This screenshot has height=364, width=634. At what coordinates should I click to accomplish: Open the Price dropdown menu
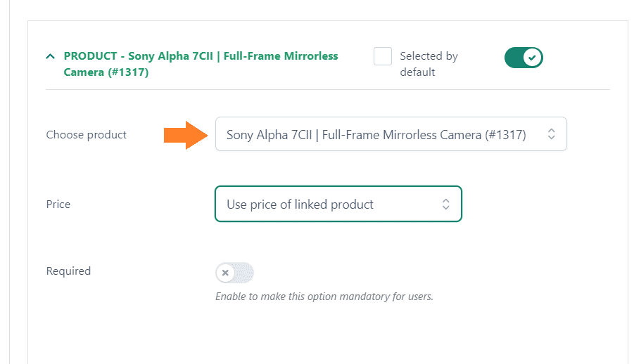338,204
